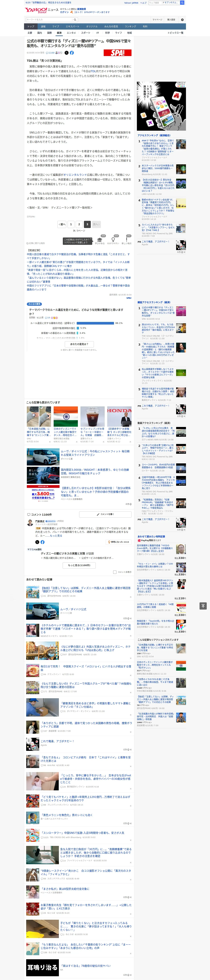Click the ヘルプ link in top bar
The image size is (210, 980).
(143, 3)
